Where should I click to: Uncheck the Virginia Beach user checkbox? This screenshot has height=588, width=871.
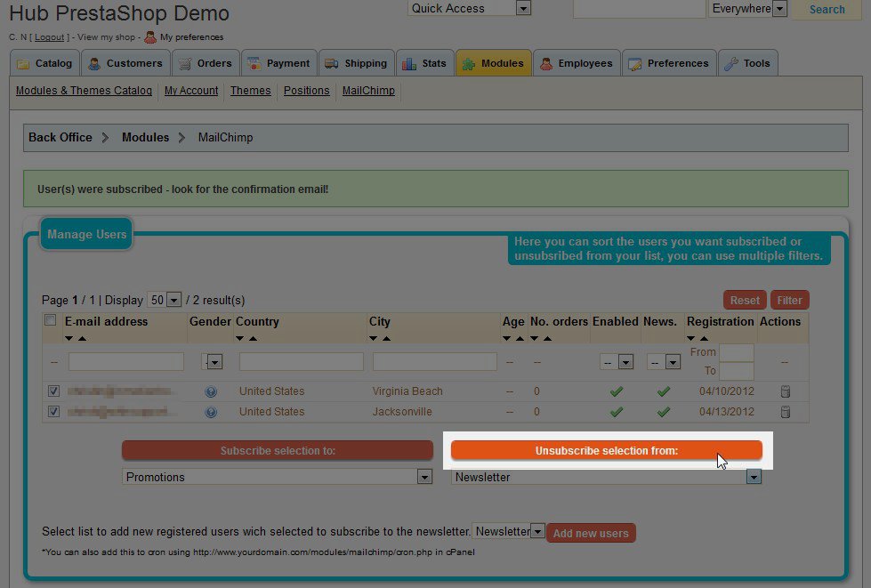click(53, 391)
